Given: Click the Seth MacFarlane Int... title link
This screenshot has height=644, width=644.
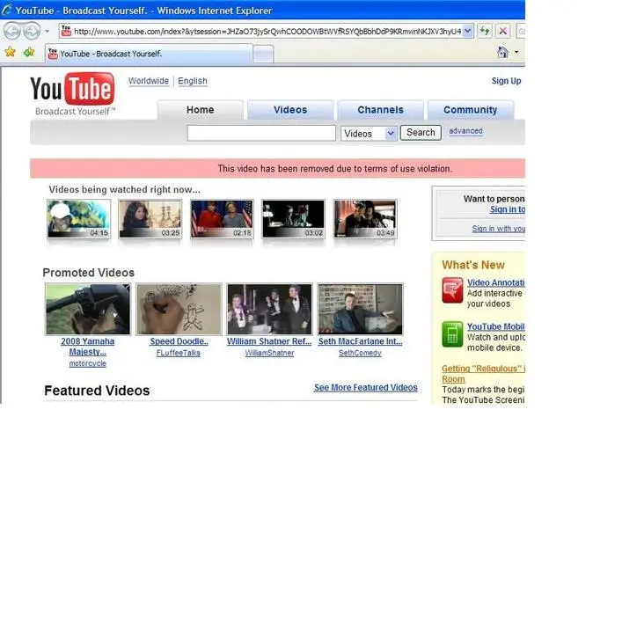Looking at the screenshot, I should coord(360,341).
